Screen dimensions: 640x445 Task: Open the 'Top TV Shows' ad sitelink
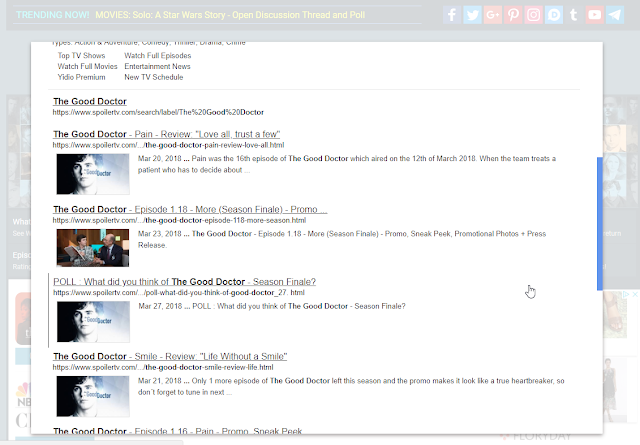click(81, 56)
